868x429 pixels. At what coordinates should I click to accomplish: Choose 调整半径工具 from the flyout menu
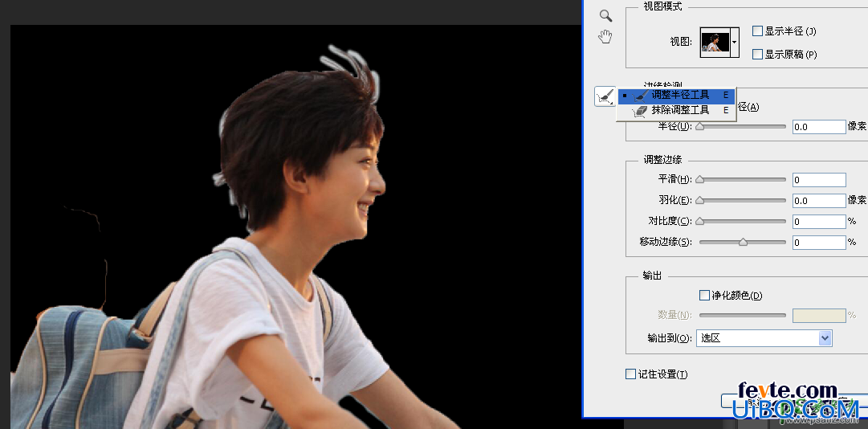pos(676,96)
